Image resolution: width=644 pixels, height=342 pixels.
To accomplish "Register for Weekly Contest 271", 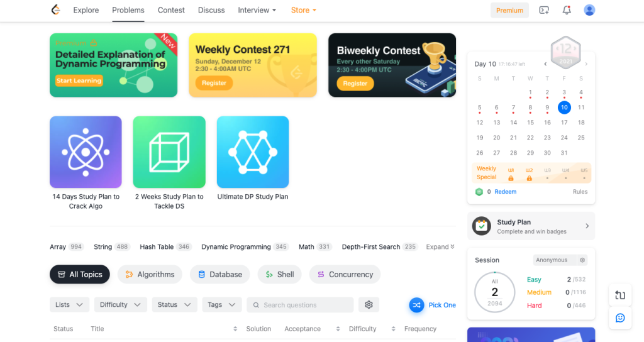I will (x=214, y=83).
